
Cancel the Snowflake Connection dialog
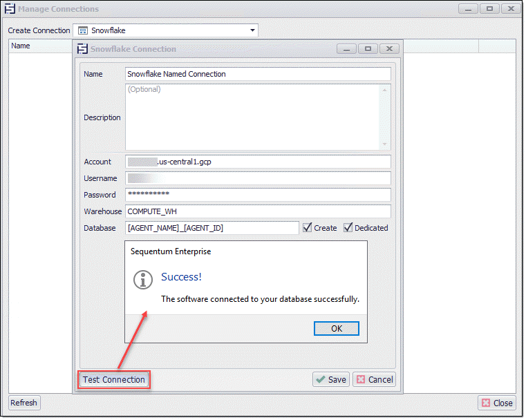(374, 379)
